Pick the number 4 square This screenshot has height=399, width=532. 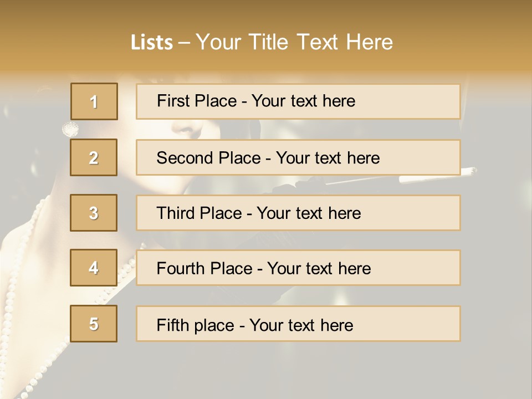tap(94, 268)
